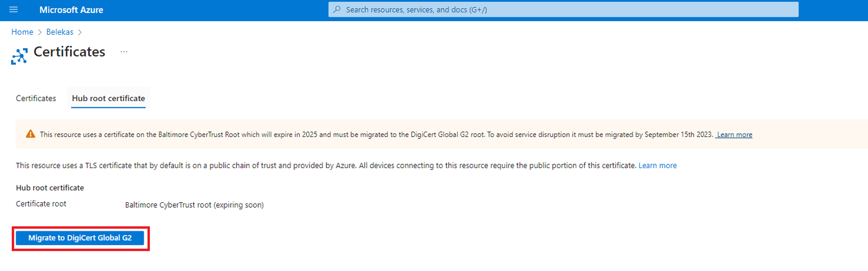Click the orange warning triangle icon

point(30,134)
